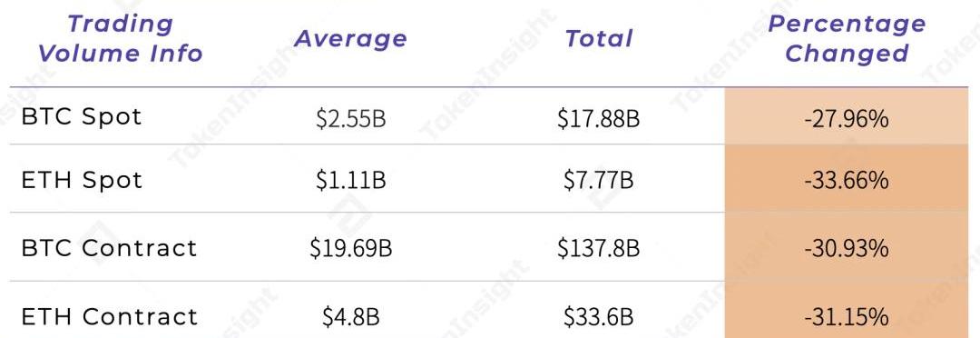This screenshot has height=338, width=980.
Task: Click the BTC Contract row label
Action: pos(110,248)
